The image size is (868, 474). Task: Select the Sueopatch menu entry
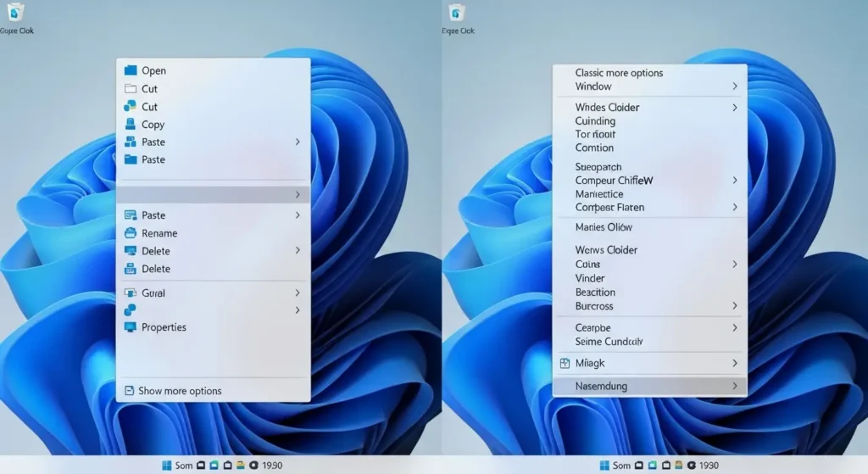[649, 167]
